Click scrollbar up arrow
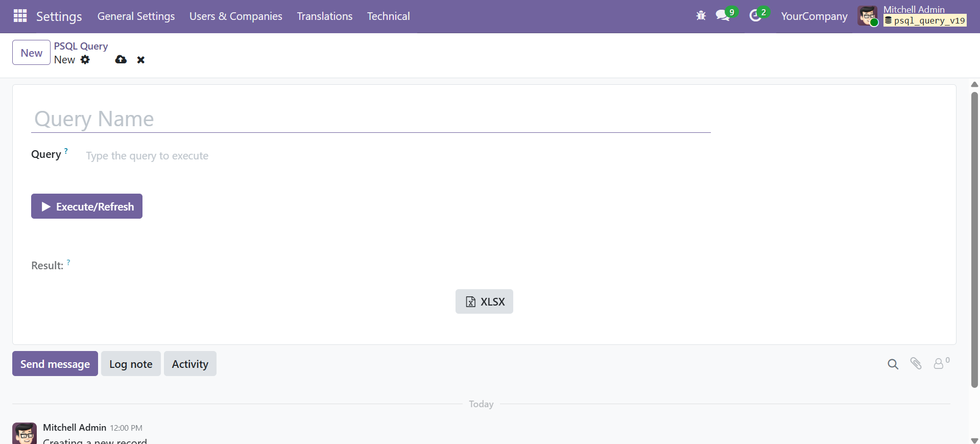This screenshot has height=444, width=980. point(974,84)
